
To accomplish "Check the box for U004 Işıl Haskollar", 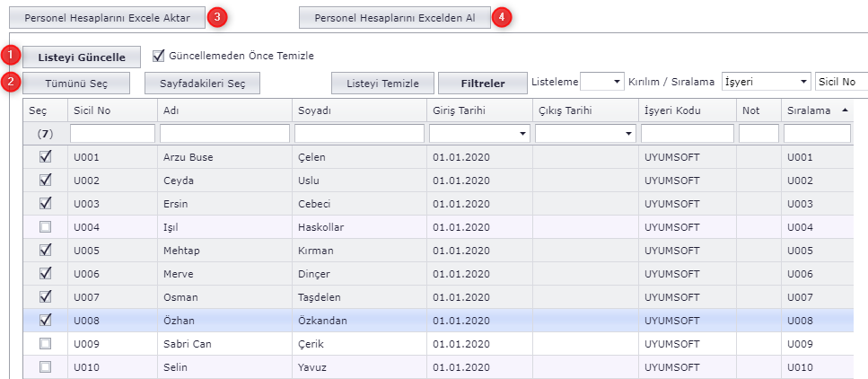I will (x=45, y=227).
